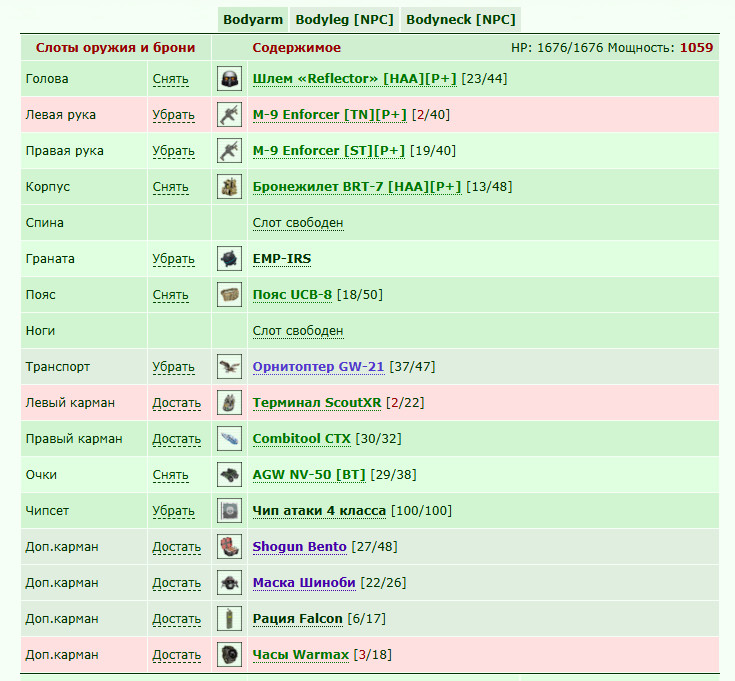Click Достать in the Маска Шиноби row
Viewport: 735px width, 681px height.
(177, 583)
